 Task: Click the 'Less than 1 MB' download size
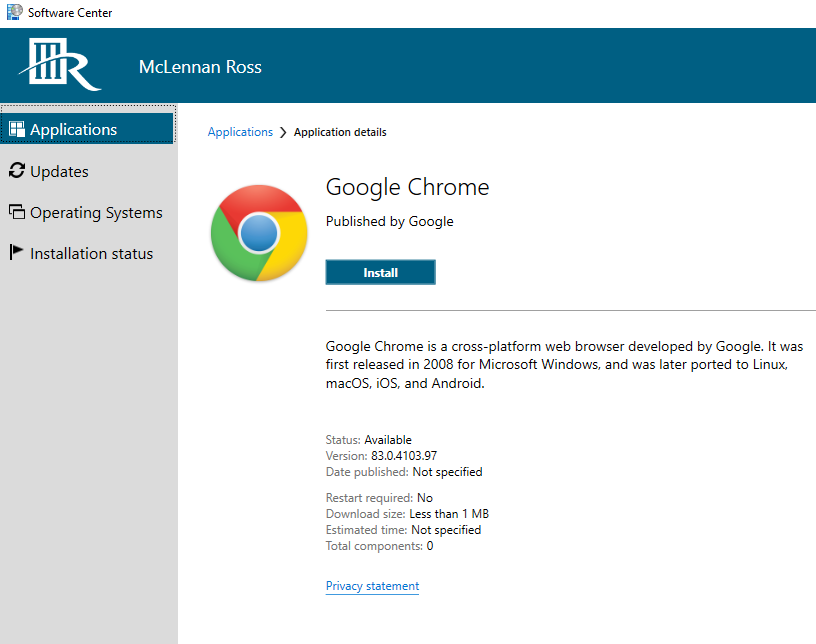point(449,514)
